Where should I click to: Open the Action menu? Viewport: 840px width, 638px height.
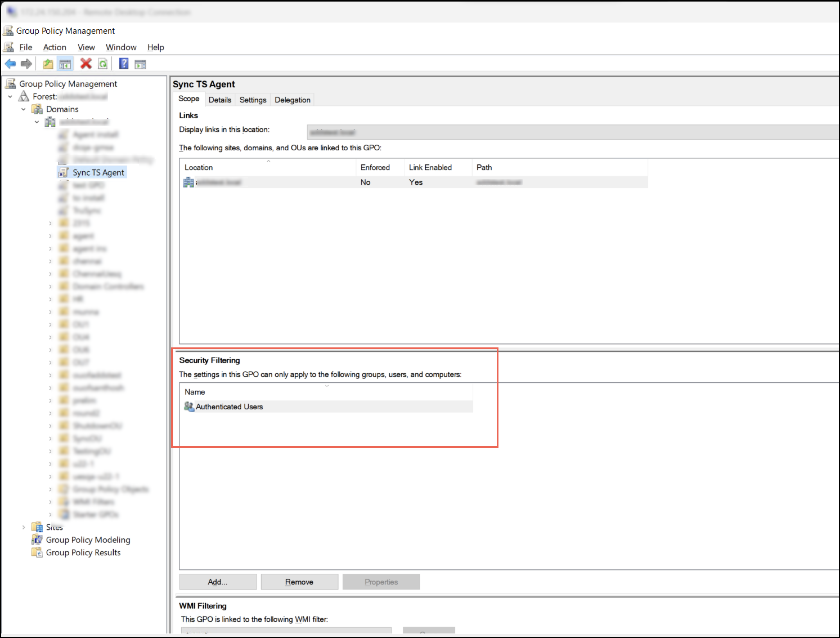(55, 47)
